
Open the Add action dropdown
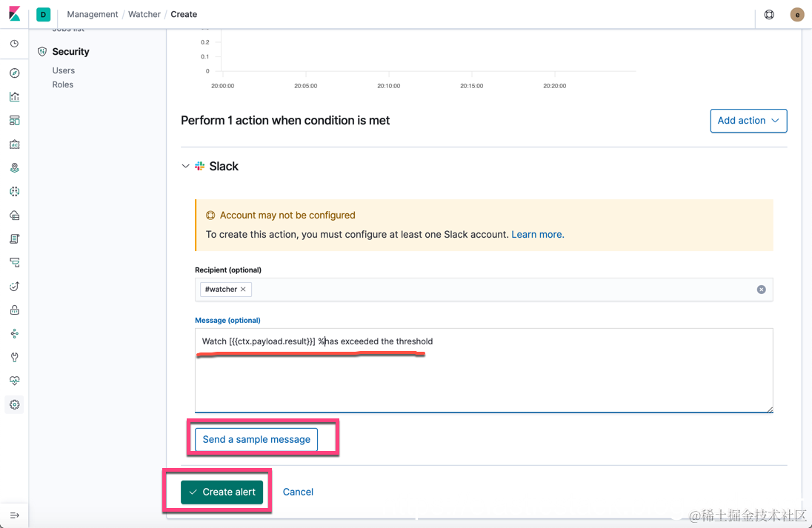point(748,121)
